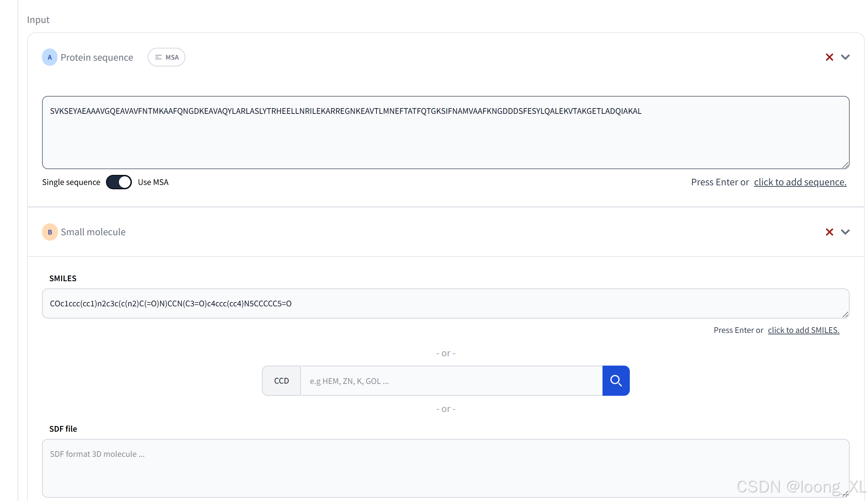This screenshot has height=501, width=868.
Task: Click the CCD code search input field
Action: pos(451,381)
